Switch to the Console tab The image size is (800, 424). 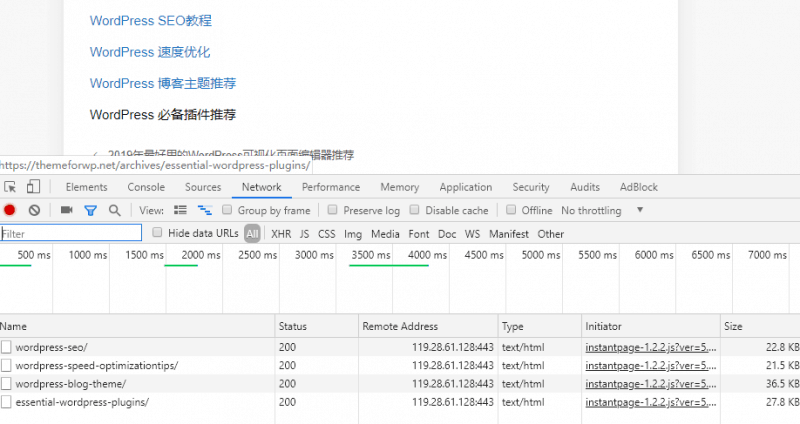146,187
